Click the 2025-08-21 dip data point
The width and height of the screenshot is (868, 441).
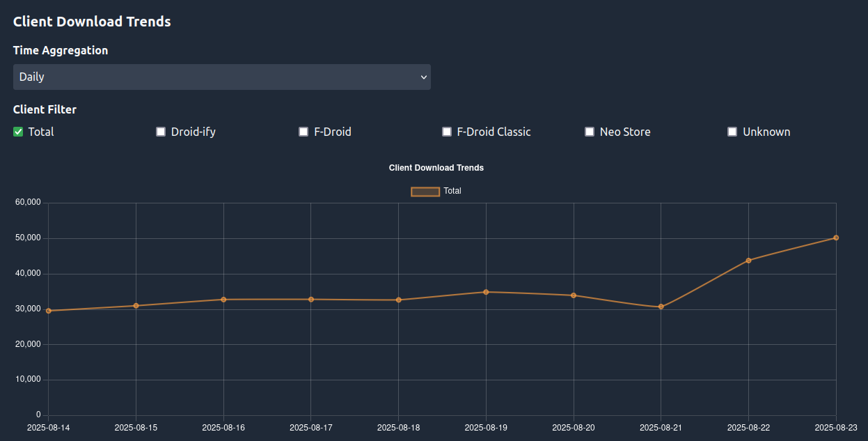(x=661, y=307)
